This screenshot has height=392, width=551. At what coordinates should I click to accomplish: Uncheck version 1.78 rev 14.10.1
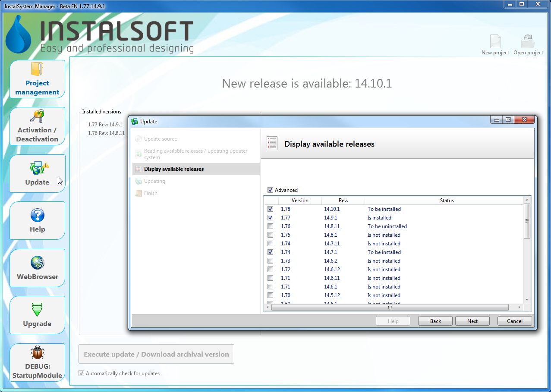(x=270, y=209)
